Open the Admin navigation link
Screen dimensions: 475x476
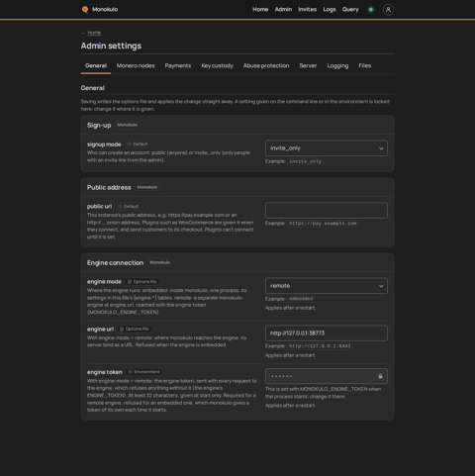point(283,9)
